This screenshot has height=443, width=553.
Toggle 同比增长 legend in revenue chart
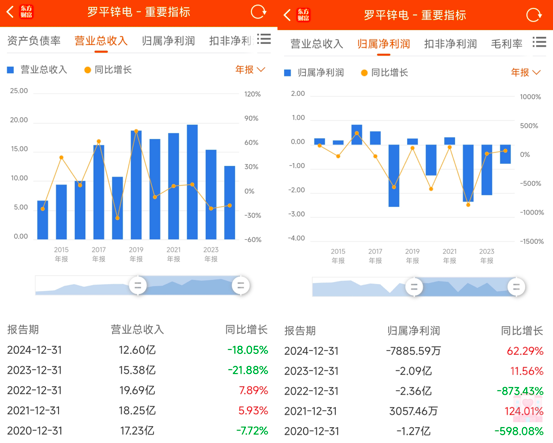click(108, 69)
